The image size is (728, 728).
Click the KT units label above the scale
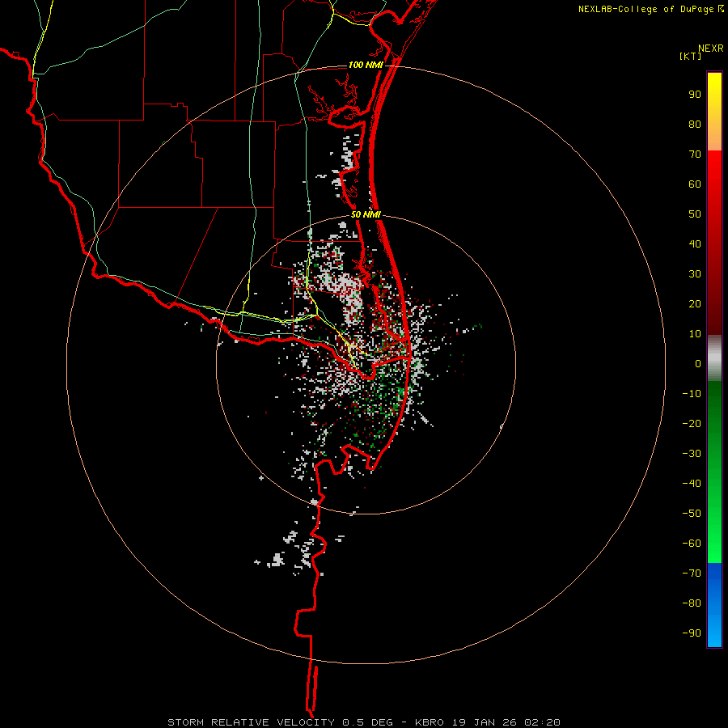691,56
